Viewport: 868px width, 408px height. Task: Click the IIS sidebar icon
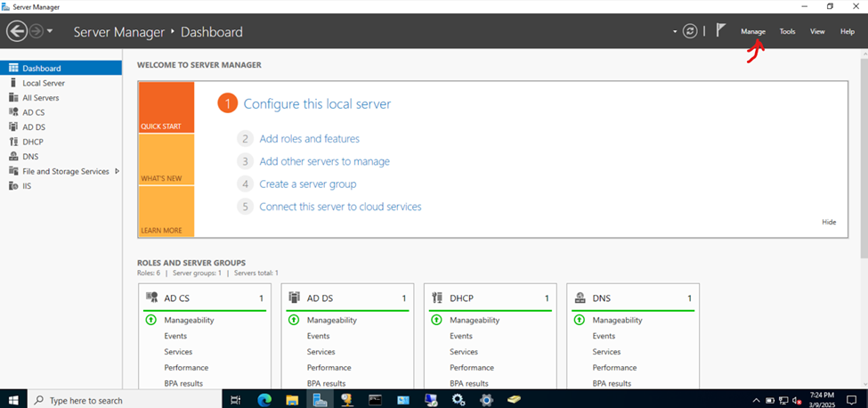click(14, 186)
